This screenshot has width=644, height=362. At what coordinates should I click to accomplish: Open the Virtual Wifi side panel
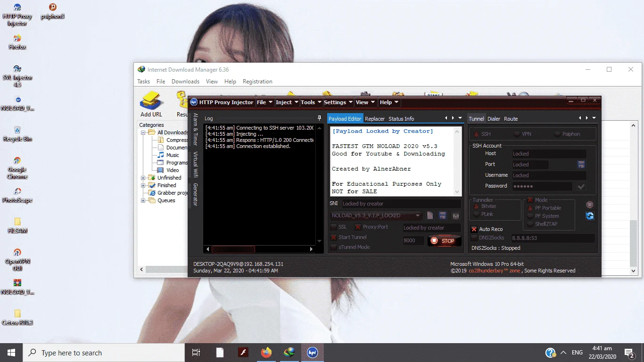195,164
